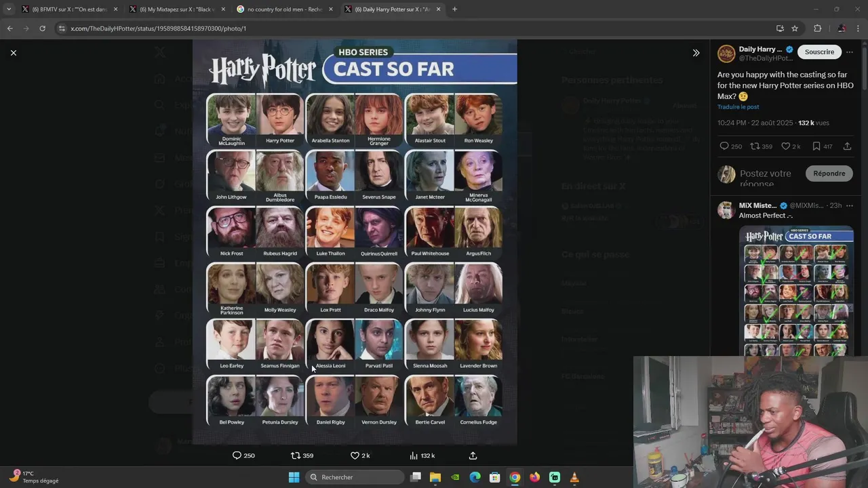The height and width of the screenshot is (488, 868).
Task: Open the more options menu on the Daily Harry post
Action: (850, 52)
